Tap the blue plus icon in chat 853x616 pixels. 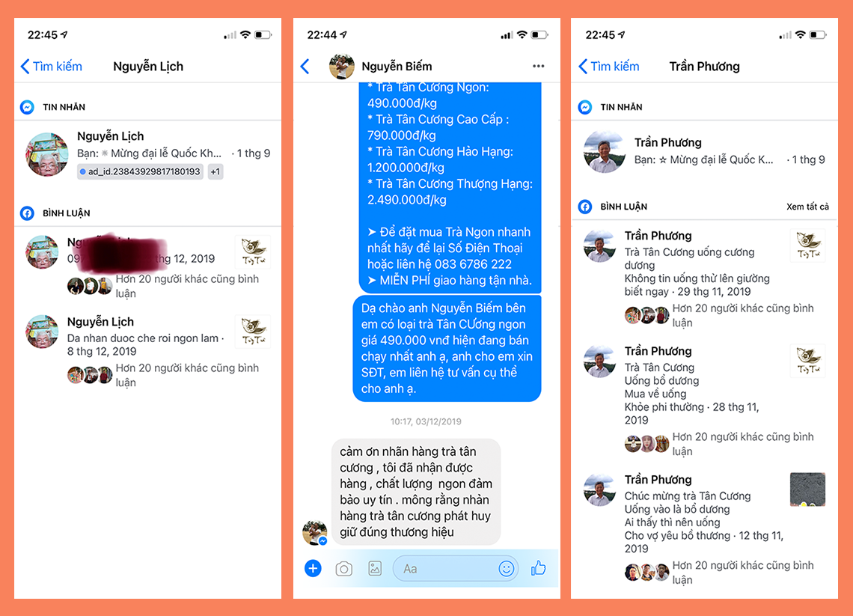pyautogui.click(x=313, y=569)
